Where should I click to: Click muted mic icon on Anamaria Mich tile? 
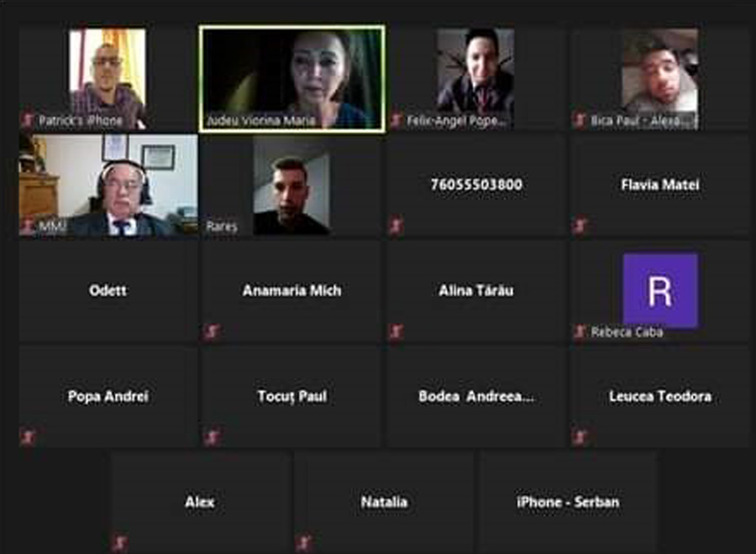pyautogui.click(x=213, y=331)
